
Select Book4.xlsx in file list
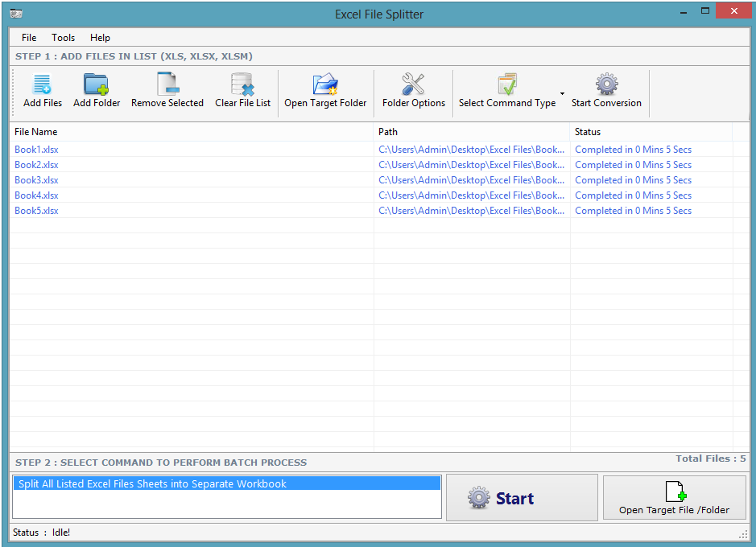36,195
